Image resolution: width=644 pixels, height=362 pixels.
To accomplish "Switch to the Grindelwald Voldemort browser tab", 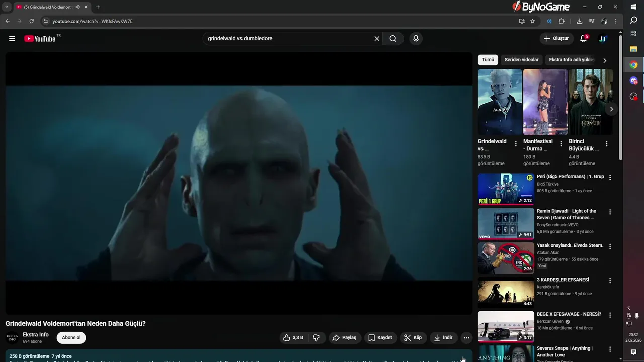I will click(x=48, y=7).
